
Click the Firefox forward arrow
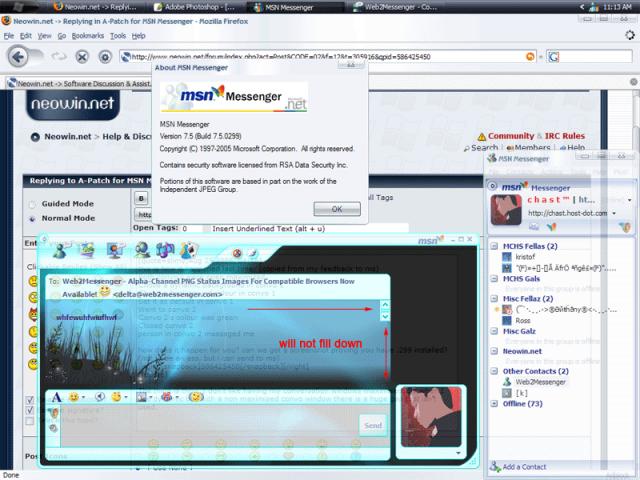coord(58,56)
